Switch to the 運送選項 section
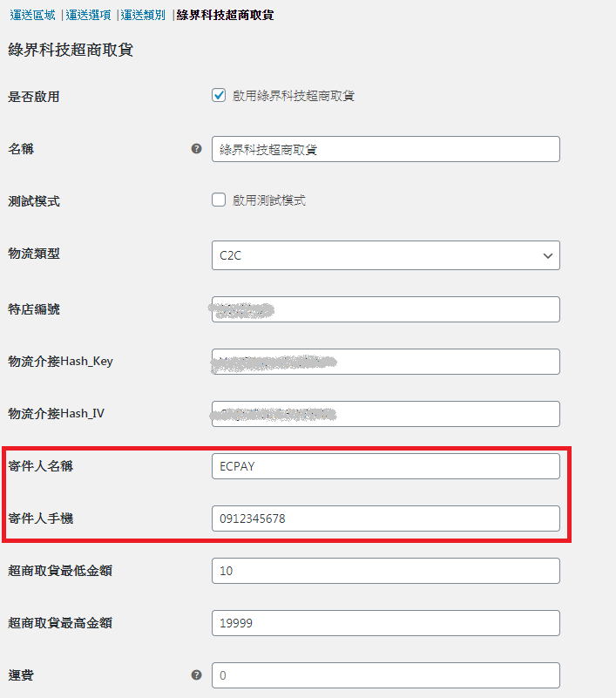The image size is (616, 698). [x=88, y=15]
